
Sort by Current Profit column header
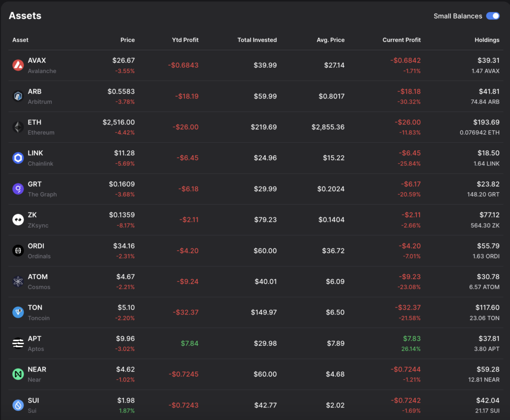tap(401, 40)
